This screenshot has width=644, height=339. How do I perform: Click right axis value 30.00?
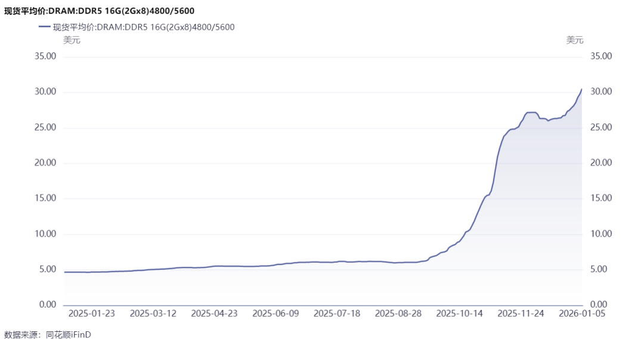pyautogui.click(x=601, y=92)
